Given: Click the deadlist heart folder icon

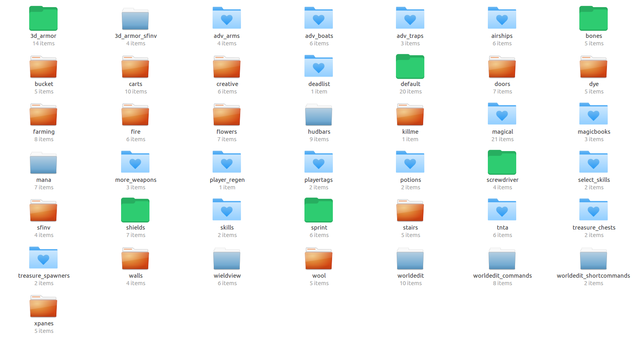Looking at the screenshot, I should pos(319,66).
